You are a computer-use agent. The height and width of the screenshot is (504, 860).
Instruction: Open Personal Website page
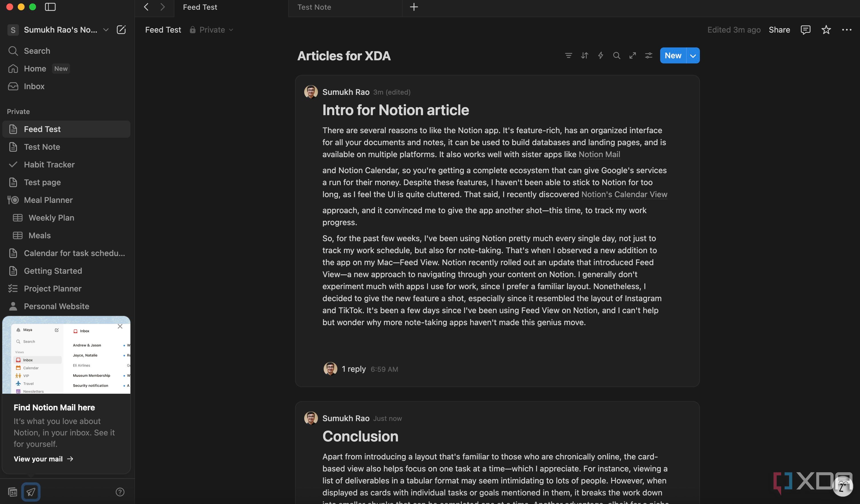66,307
